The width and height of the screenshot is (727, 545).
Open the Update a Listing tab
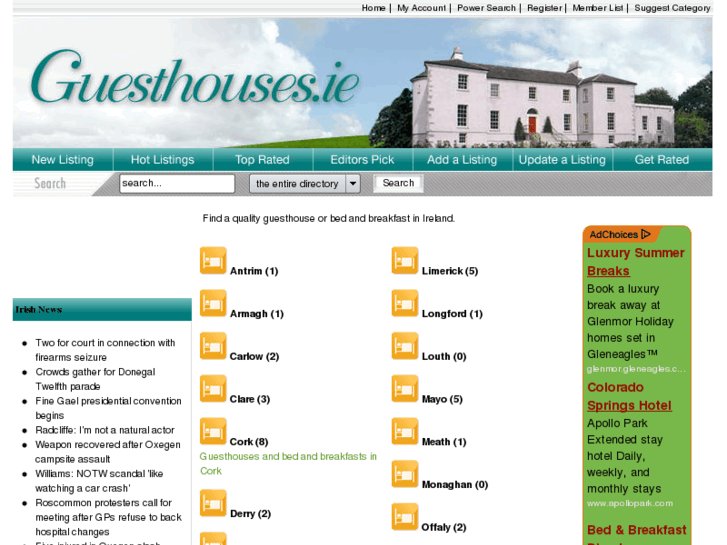[x=562, y=160]
